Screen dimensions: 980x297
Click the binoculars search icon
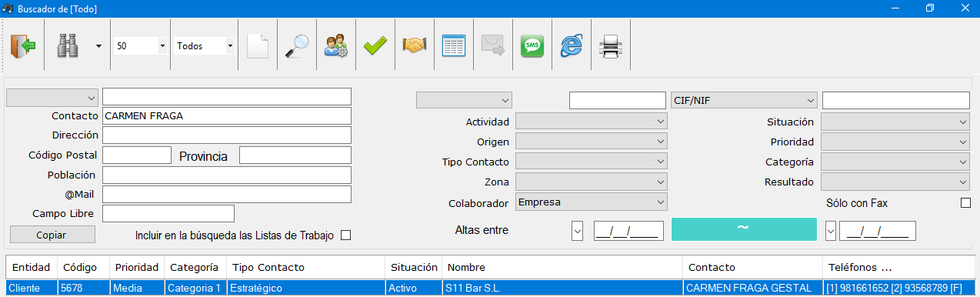[x=68, y=46]
